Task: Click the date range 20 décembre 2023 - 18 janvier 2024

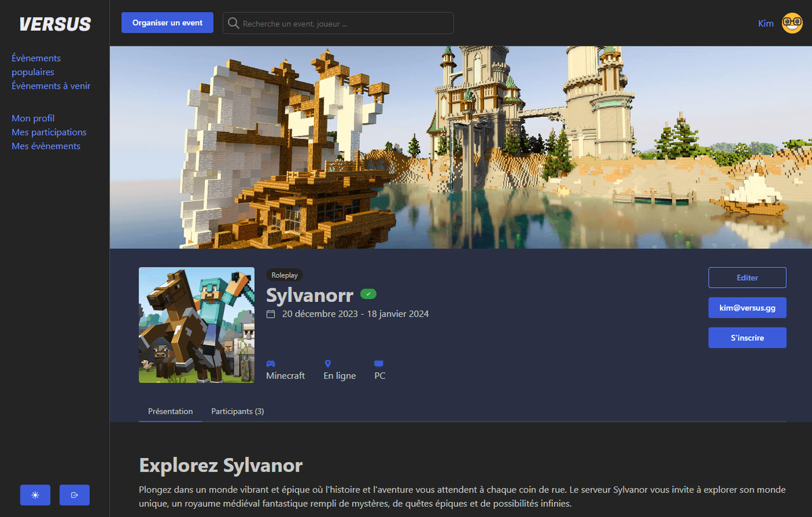Action: pyautogui.click(x=355, y=314)
